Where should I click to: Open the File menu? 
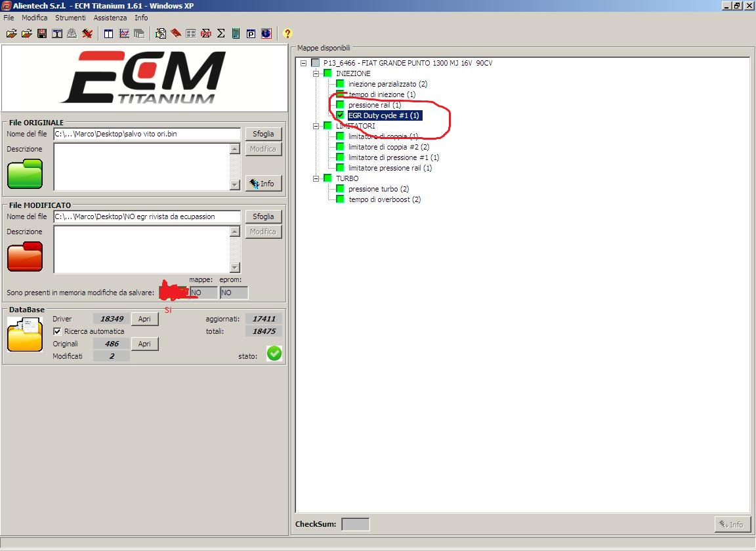9,17
